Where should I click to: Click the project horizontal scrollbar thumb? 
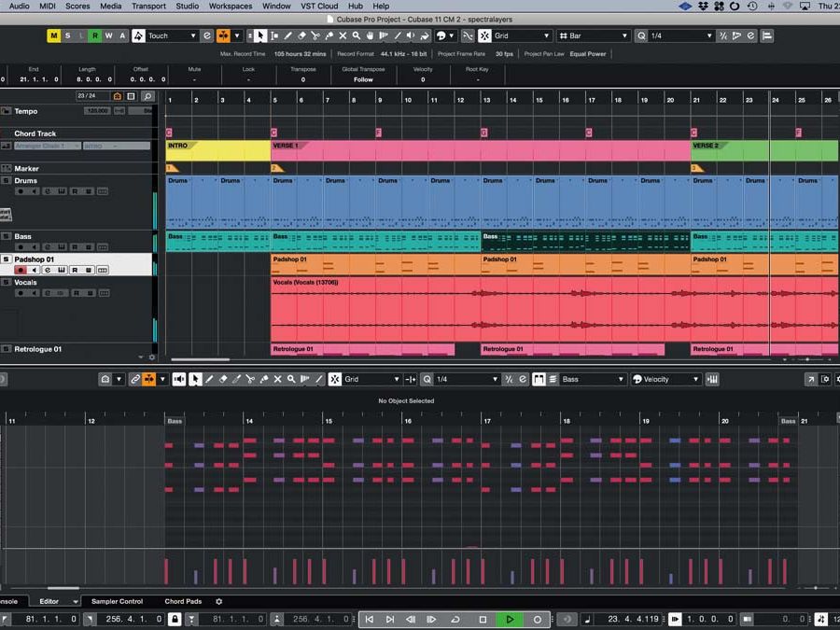(x=201, y=359)
